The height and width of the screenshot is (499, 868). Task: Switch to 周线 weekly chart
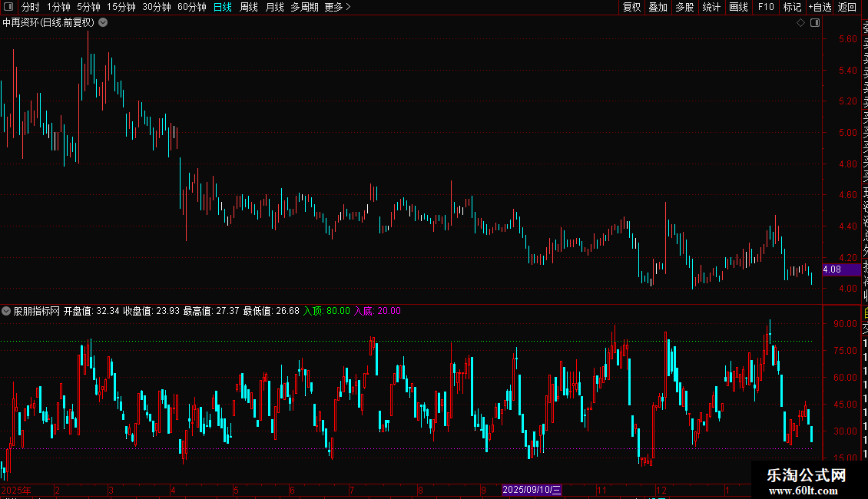pyautogui.click(x=249, y=7)
